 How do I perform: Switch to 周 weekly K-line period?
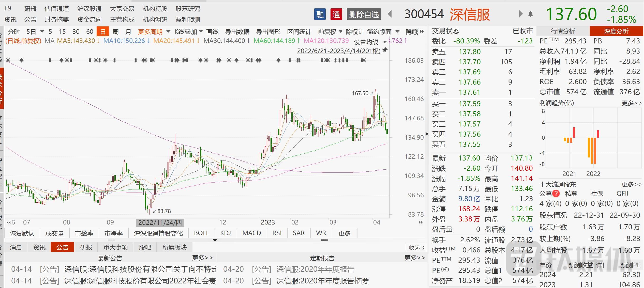[115, 32]
